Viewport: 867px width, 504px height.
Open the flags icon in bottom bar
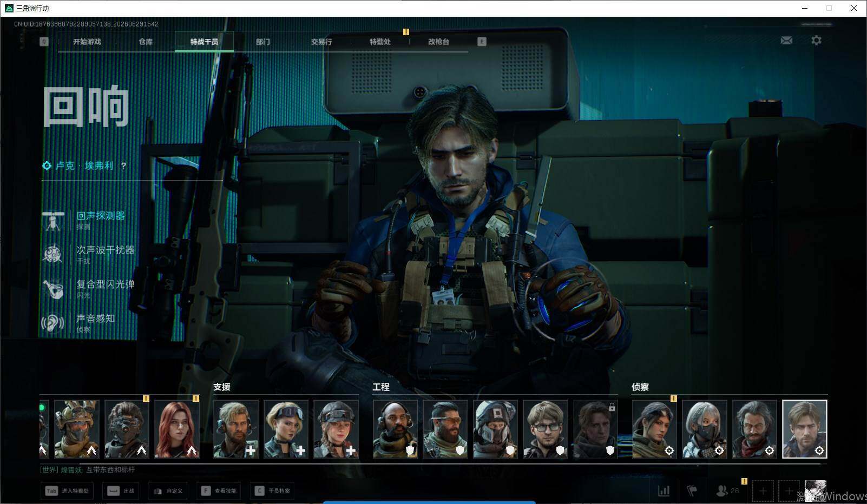tap(692, 490)
